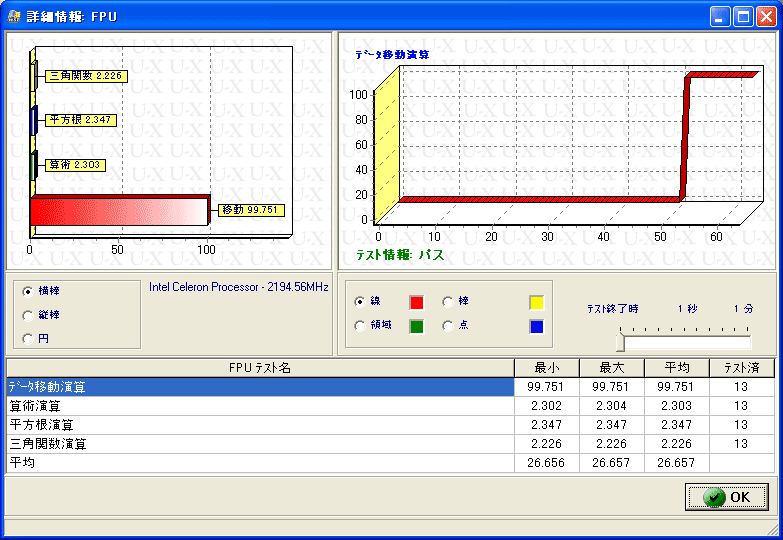This screenshot has height=540, width=783.
Task: Click the green area color swatch
Action: click(417, 325)
